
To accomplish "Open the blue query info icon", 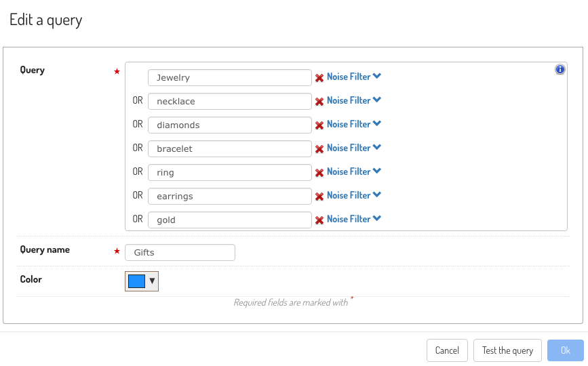I will (560, 69).
